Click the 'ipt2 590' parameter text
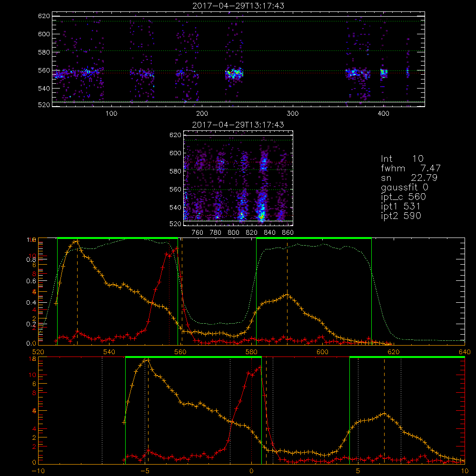476x476 pixels. 401,216
